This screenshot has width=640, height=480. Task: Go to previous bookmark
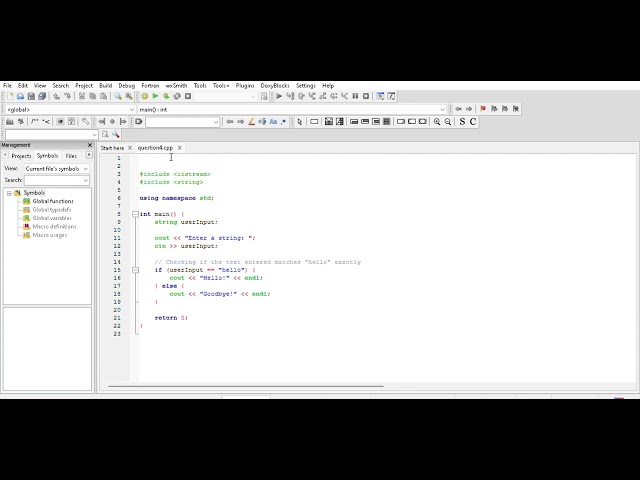coord(494,109)
